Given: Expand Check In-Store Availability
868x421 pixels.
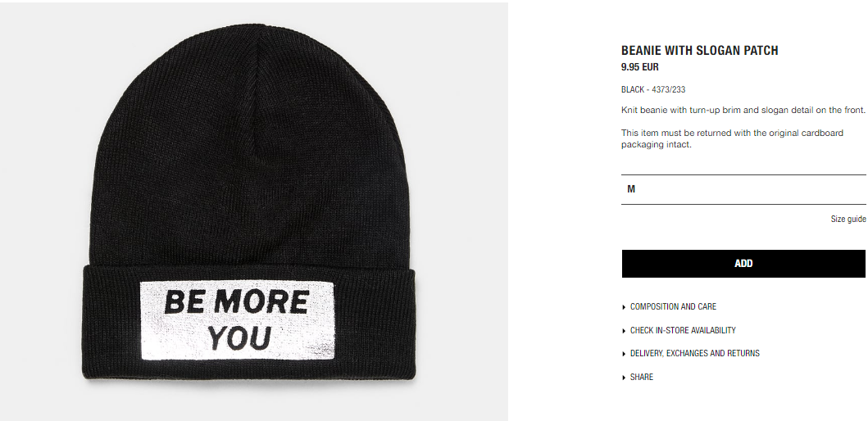Looking at the screenshot, I should pyautogui.click(x=683, y=330).
